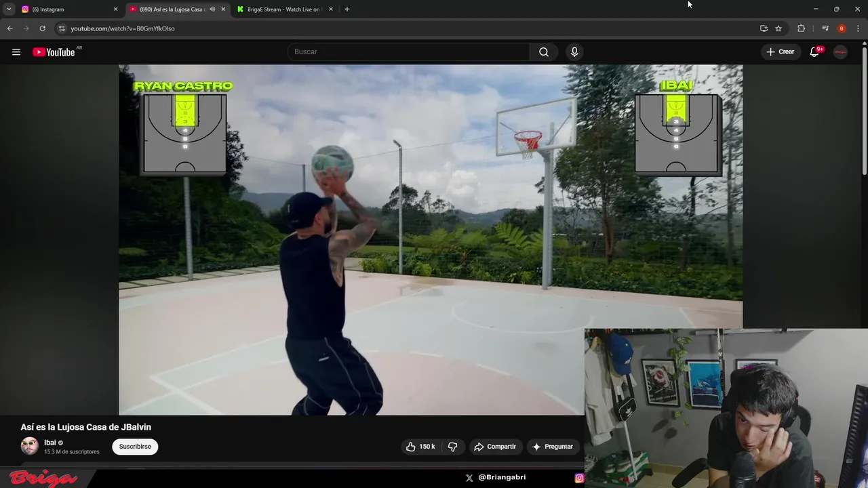This screenshot has height=488, width=868.
Task: Open the Ibai channel name link
Action: click(x=50, y=443)
